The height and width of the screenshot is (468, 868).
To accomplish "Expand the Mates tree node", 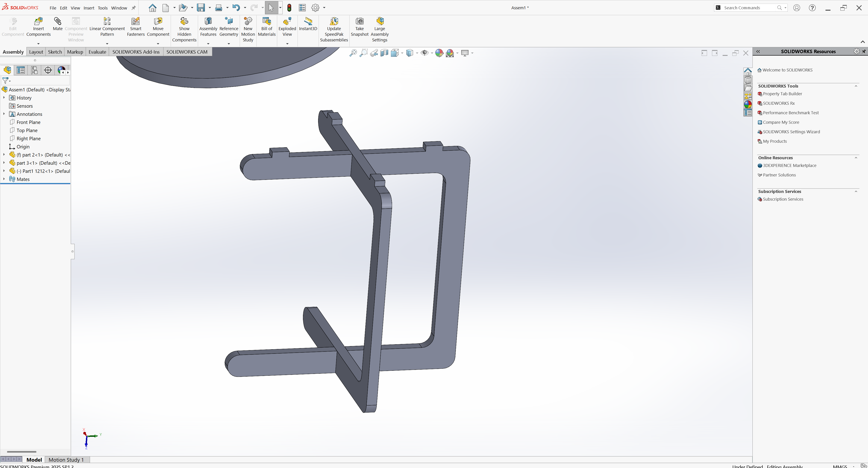I will point(4,179).
